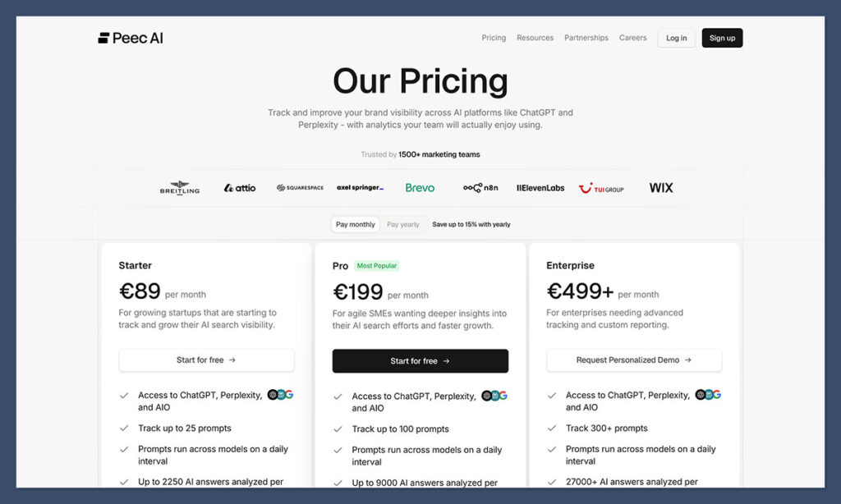841x504 pixels.
Task: Switch billing to Pay yearly
Action: coord(404,223)
